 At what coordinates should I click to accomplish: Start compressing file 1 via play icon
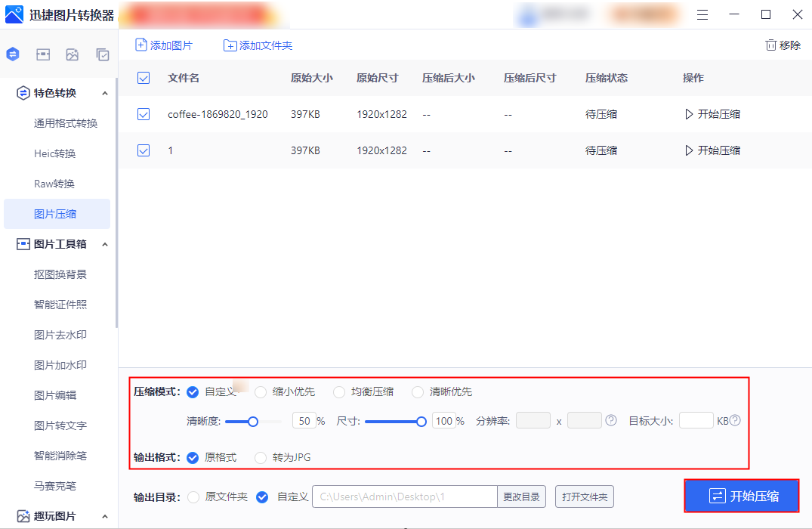[689, 150]
